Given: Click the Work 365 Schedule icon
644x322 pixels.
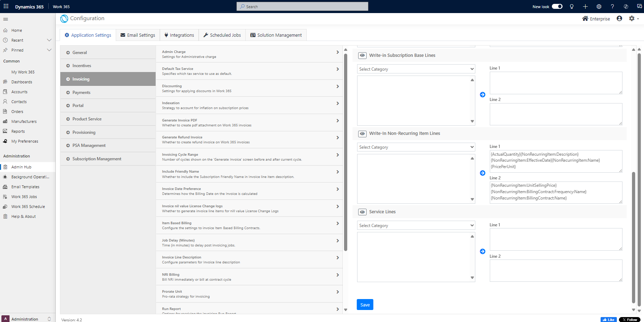Looking at the screenshot, I should (x=5, y=207).
